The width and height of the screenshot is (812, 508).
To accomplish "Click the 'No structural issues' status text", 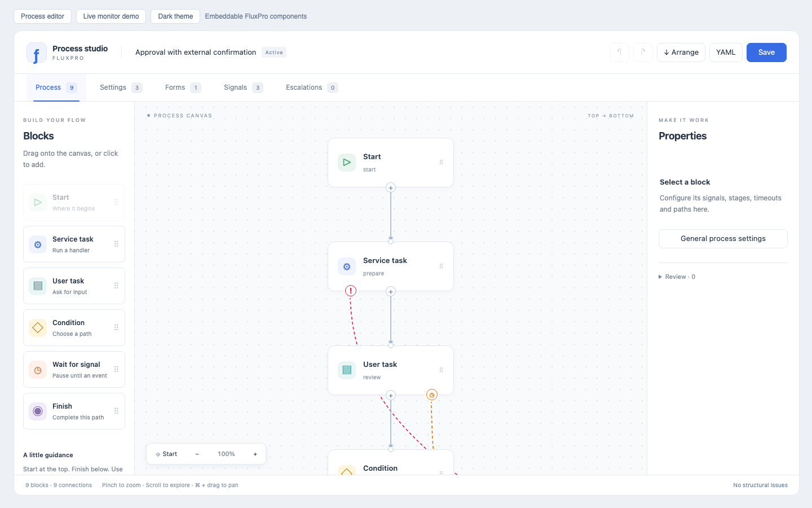I will coord(760,485).
